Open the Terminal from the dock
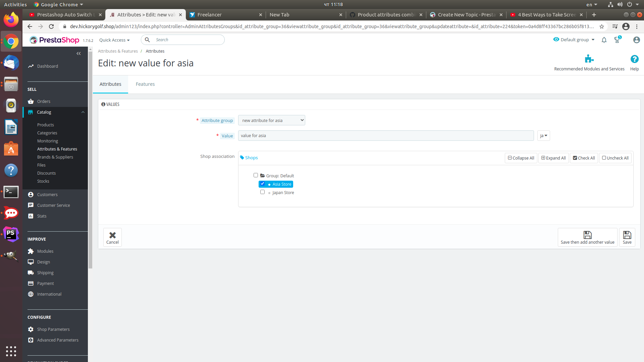 point(11,192)
